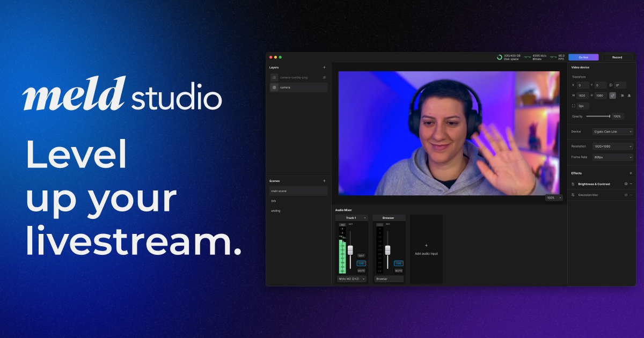Image resolution: width=644 pixels, height=338 pixels.
Task: Click the Go live button
Action: (583, 57)
